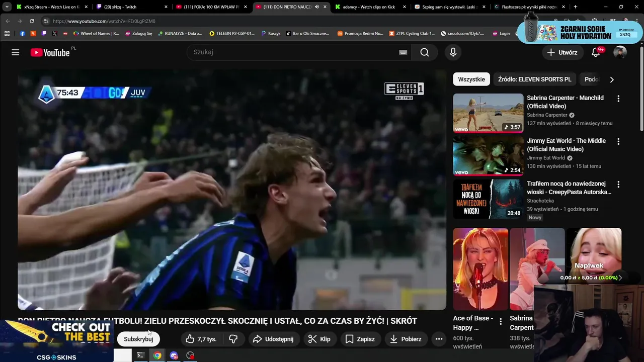Open Koszyk bookmark

point(271,34)
